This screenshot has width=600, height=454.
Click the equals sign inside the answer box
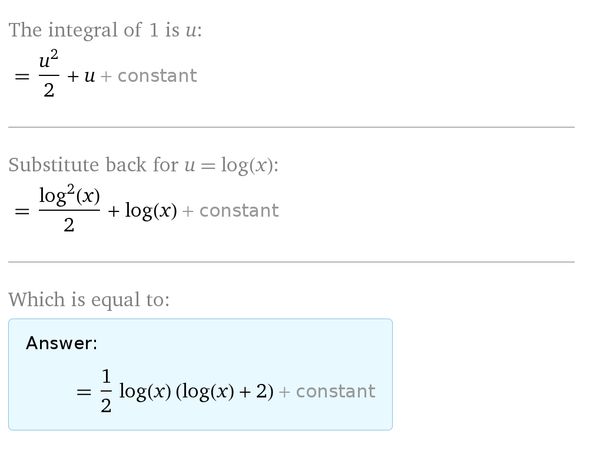click(84, 392)
